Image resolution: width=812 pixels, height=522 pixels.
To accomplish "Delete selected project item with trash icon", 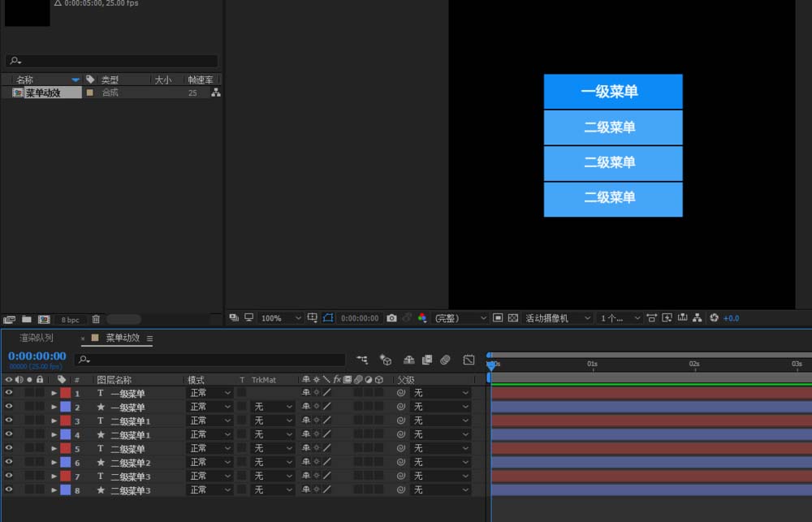I will (96, 320).
